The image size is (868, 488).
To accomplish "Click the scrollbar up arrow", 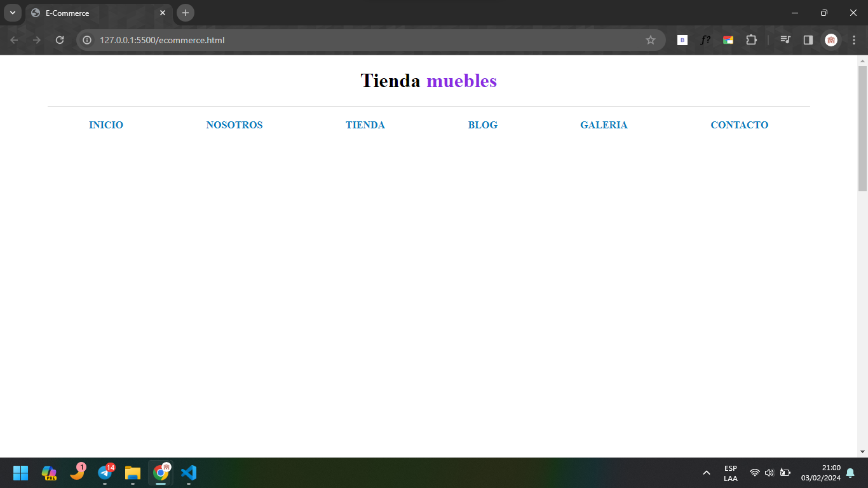I will [x=862, y=61].
